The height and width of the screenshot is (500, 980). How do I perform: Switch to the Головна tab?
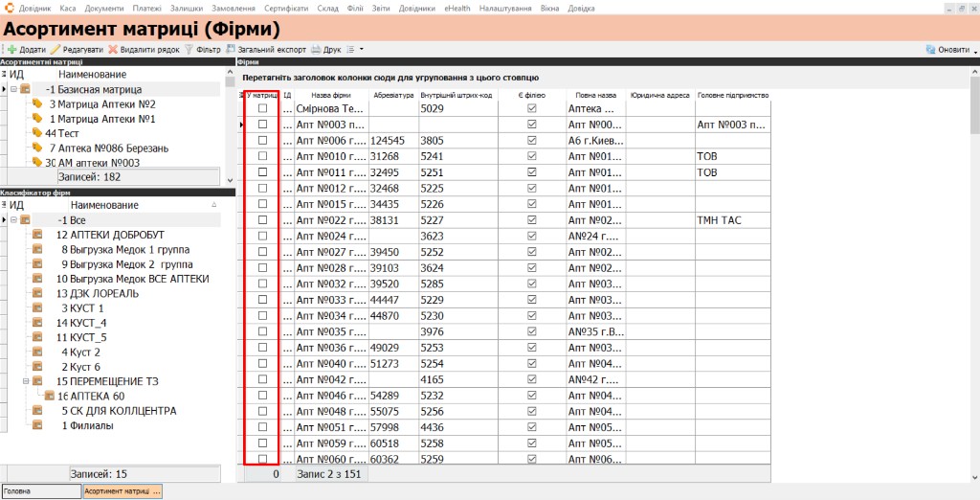[x=41, y=491]
